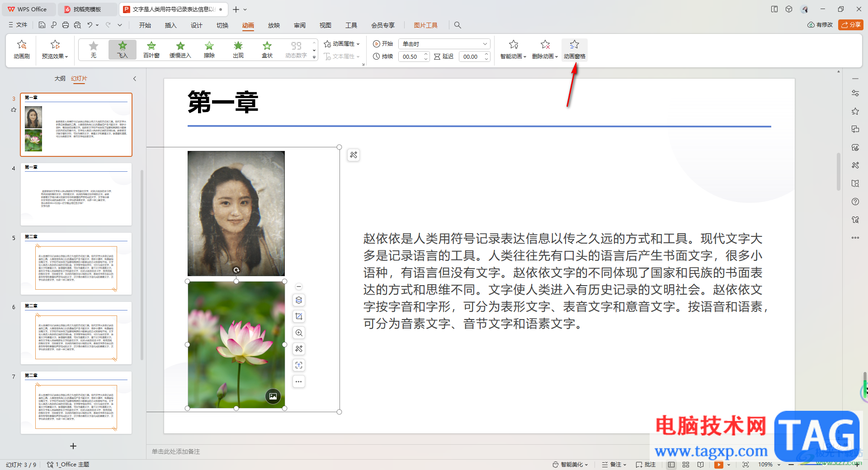Screen dimensions: 868x470
Task: Expand the animation gallery more arrow
Action: [x=314, y=57]
